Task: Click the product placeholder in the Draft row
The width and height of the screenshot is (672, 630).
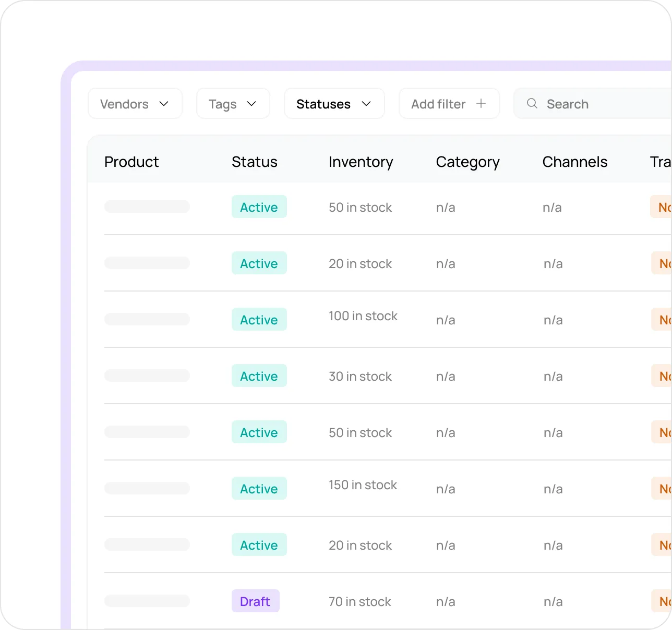Action: tap(147, 601)
